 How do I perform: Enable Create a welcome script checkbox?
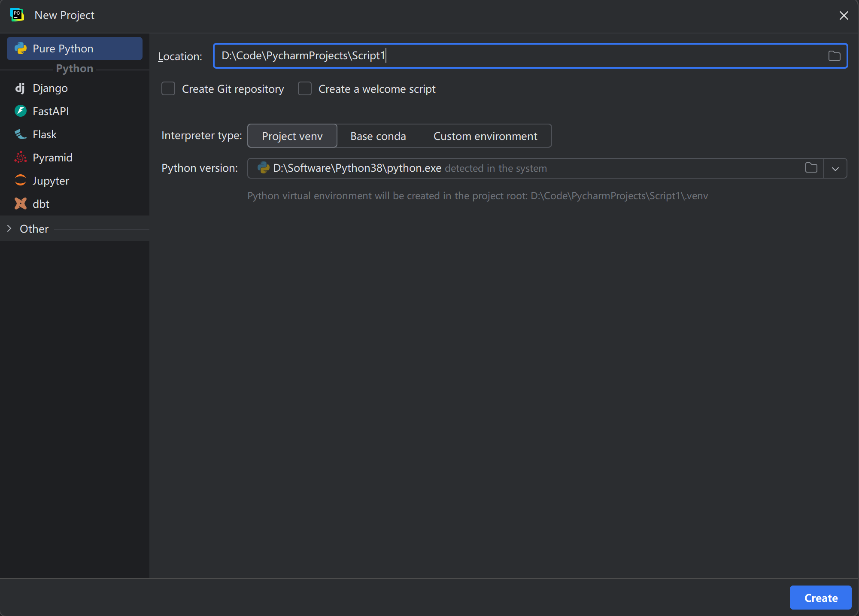pos(305,89)
